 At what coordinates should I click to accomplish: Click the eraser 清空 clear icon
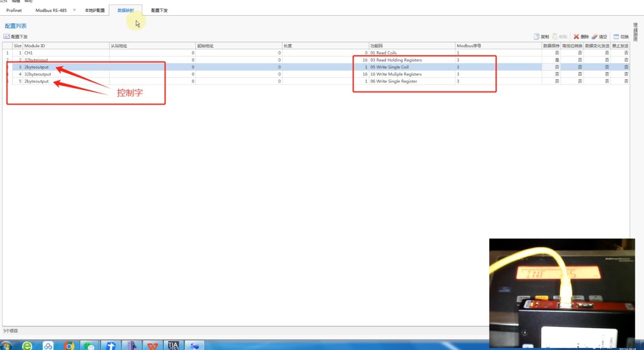[595, 37]
